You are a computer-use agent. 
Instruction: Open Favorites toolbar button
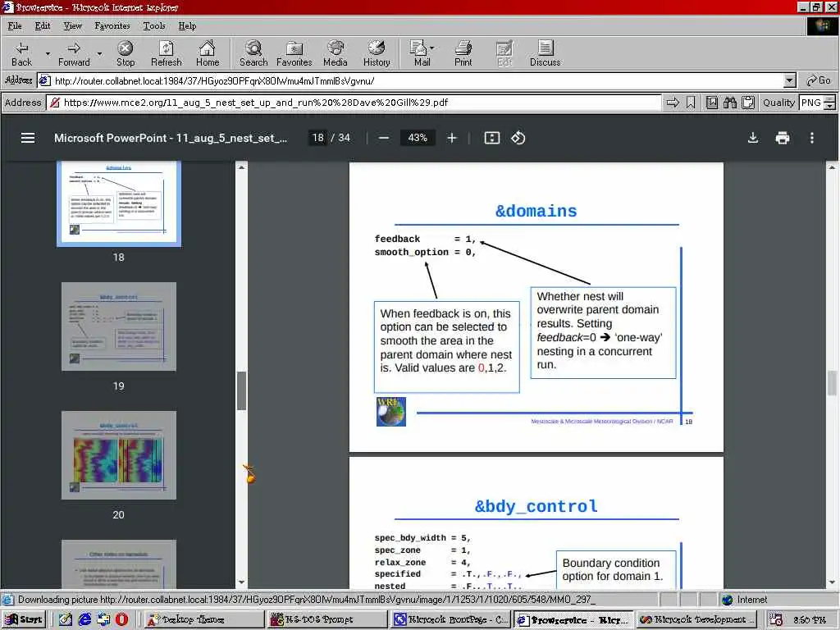pyautogui.click(x=294, y=53)
